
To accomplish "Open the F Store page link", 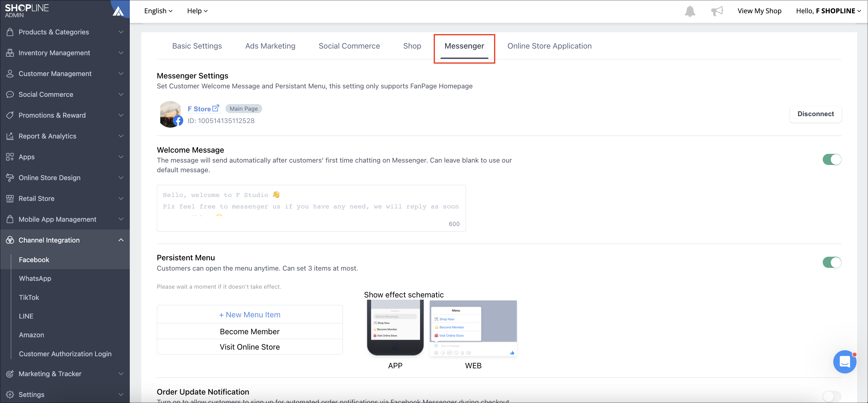I will (x=199, y=109).
